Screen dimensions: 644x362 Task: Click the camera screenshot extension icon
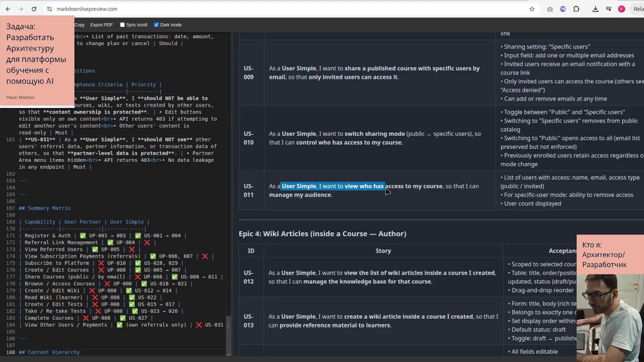[550, 9]
